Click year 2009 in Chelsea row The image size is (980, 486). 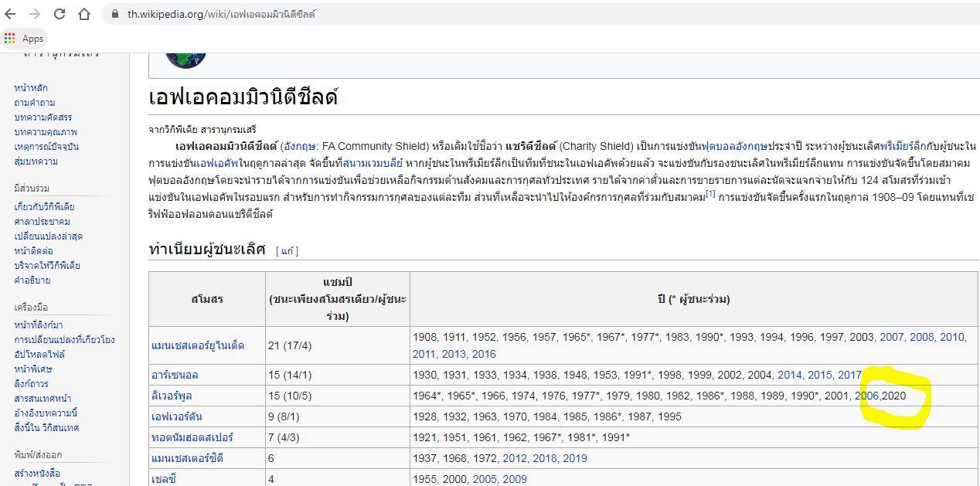pyautogui.click(x=515, y=479)
